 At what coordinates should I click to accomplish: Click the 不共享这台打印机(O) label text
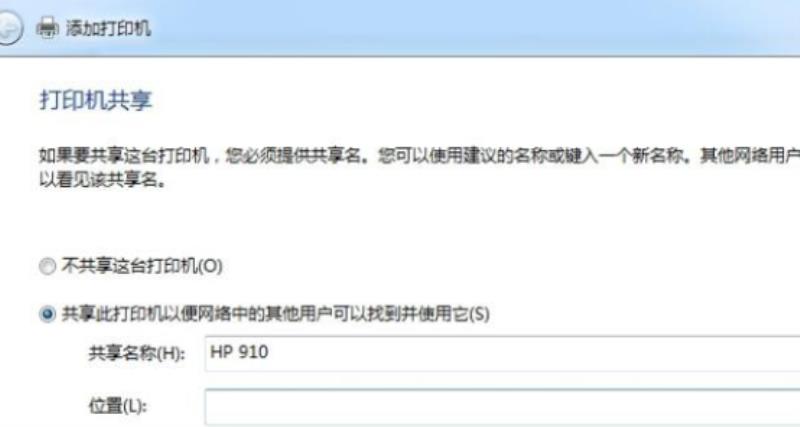142,266
